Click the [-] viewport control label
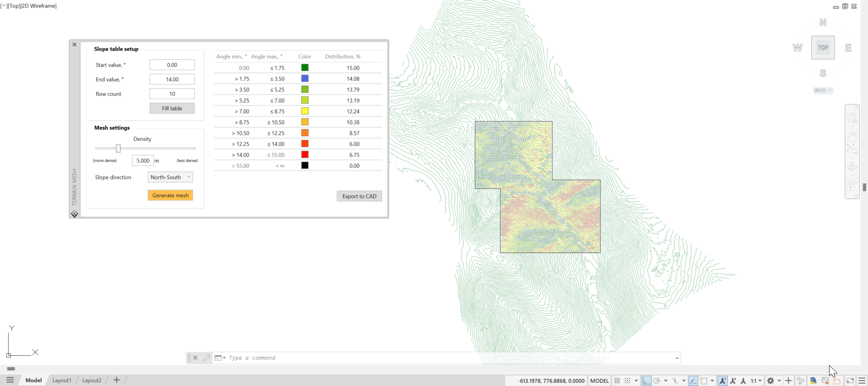This screenshot has width=868, height=386. pos(4,6)
